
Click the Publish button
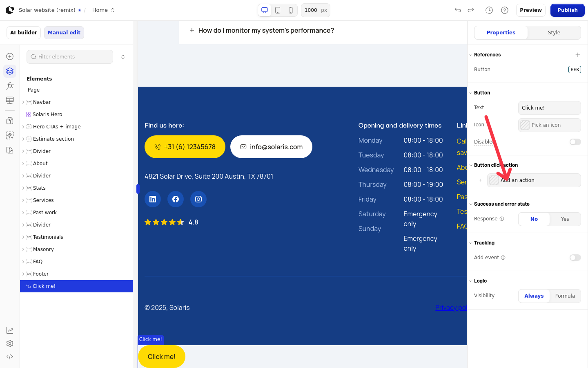pyautogui.click(x=567, y=10)
